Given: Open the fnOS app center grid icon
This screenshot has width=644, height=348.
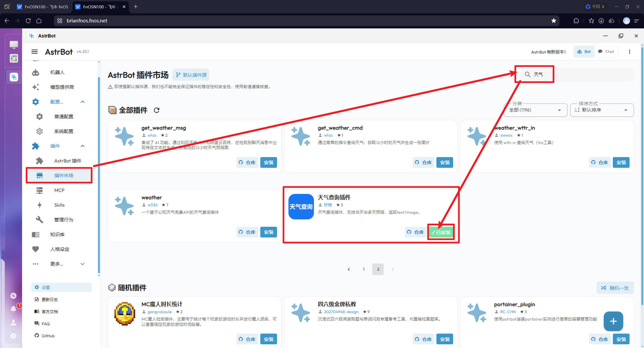Looking at the screenshot, I should coord(14,58).
